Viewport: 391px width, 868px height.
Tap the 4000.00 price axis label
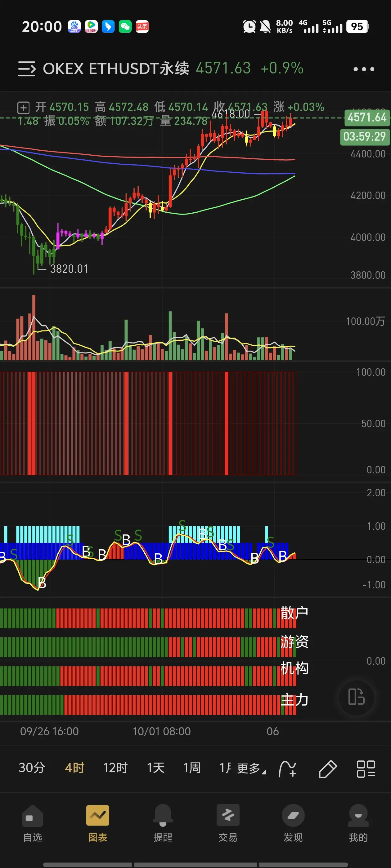coord(368,237)
